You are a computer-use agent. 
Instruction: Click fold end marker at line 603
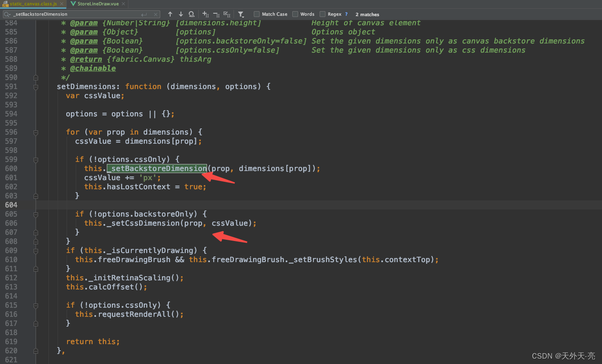point(36,196)
